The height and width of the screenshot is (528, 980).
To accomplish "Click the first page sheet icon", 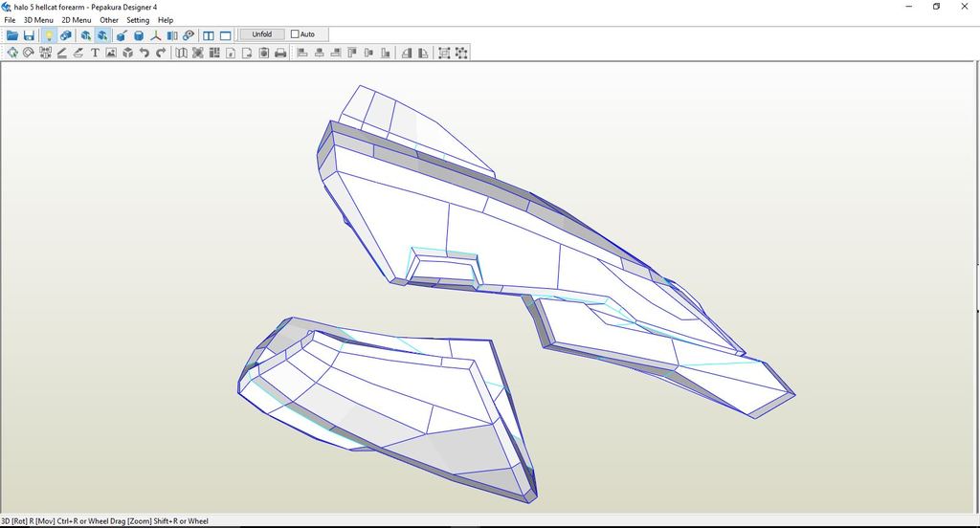I will (x=231, y=54).
